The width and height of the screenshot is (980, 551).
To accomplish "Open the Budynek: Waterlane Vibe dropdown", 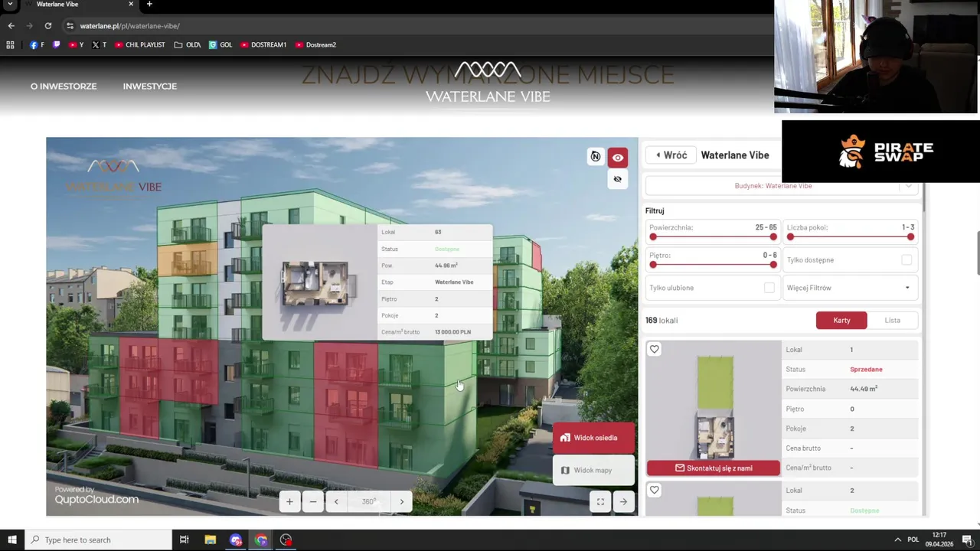I will click(x=782, y=186).
